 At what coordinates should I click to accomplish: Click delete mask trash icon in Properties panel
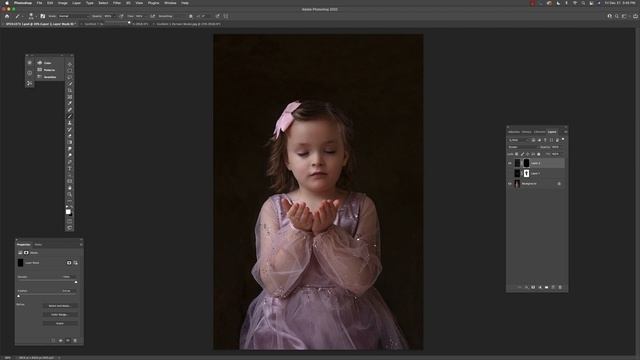[x=75, y=340]
